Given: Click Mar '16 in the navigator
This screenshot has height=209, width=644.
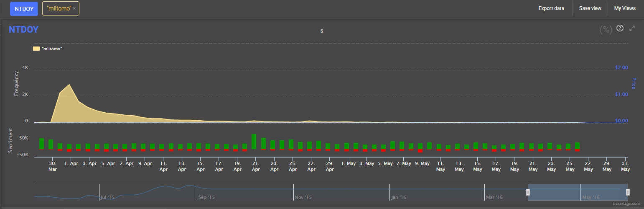Looking at the screenshot, I should (x=494, y=197).
